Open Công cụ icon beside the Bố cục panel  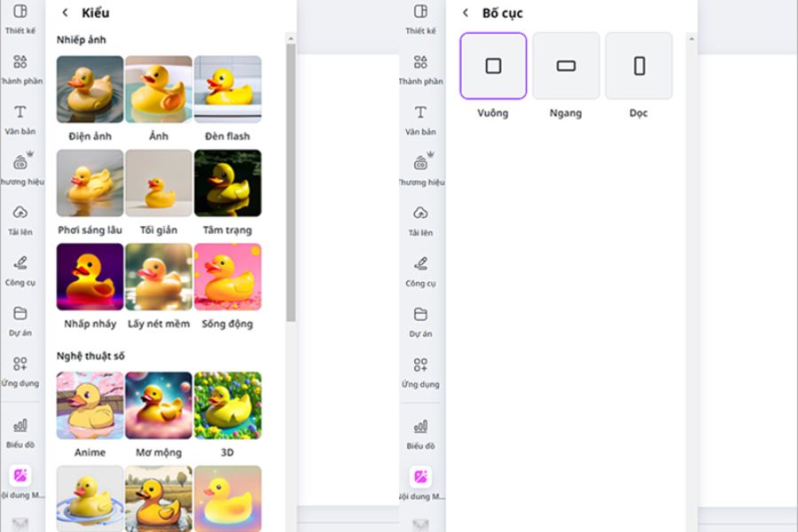[420, 264]
